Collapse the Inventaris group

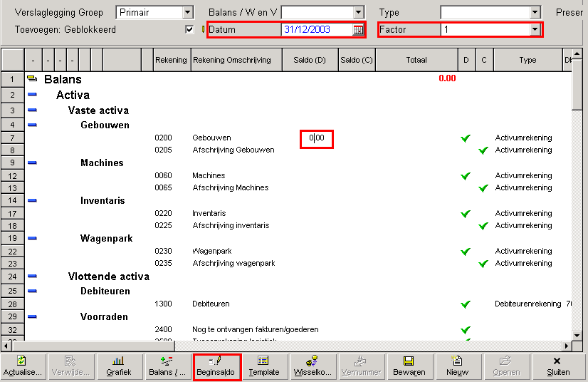(32, 200)
